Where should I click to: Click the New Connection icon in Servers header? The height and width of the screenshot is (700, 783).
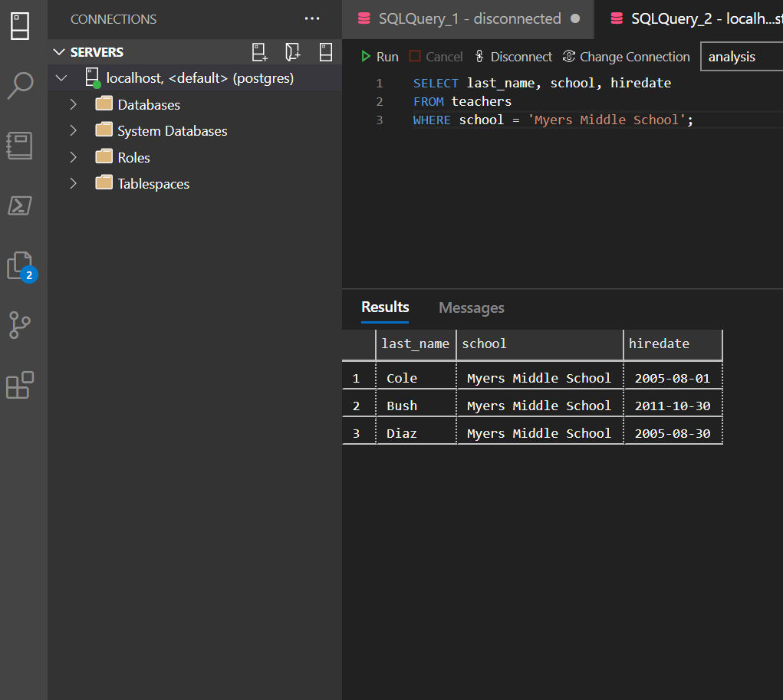[x=261, y=52]
